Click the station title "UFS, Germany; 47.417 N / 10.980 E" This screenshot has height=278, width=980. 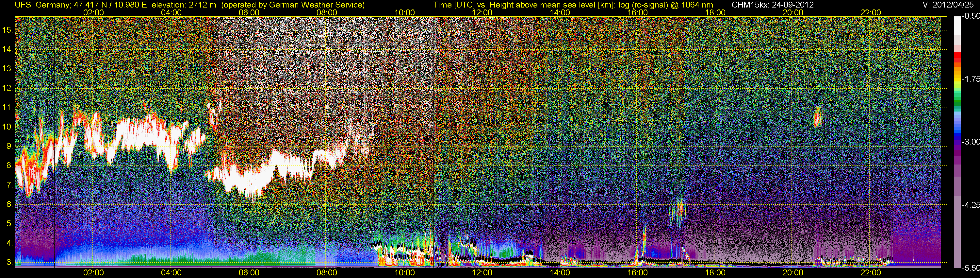click(x=82, y=5)
